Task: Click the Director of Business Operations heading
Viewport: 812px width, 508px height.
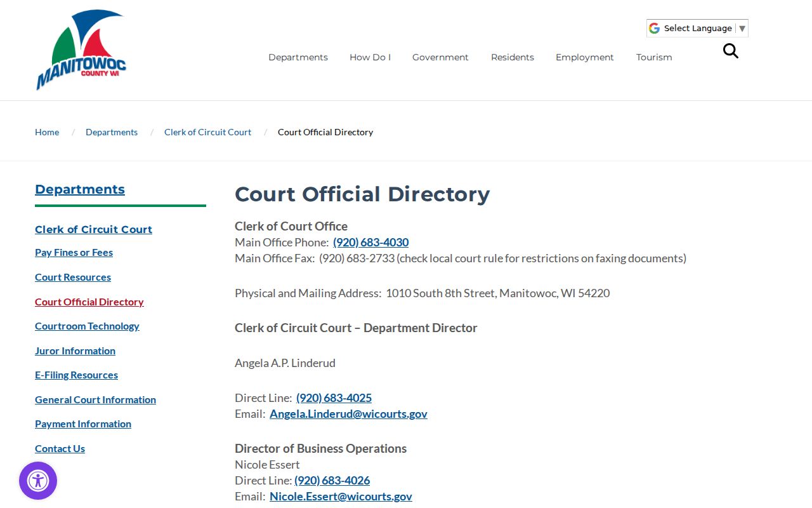Action: (320, 449)
